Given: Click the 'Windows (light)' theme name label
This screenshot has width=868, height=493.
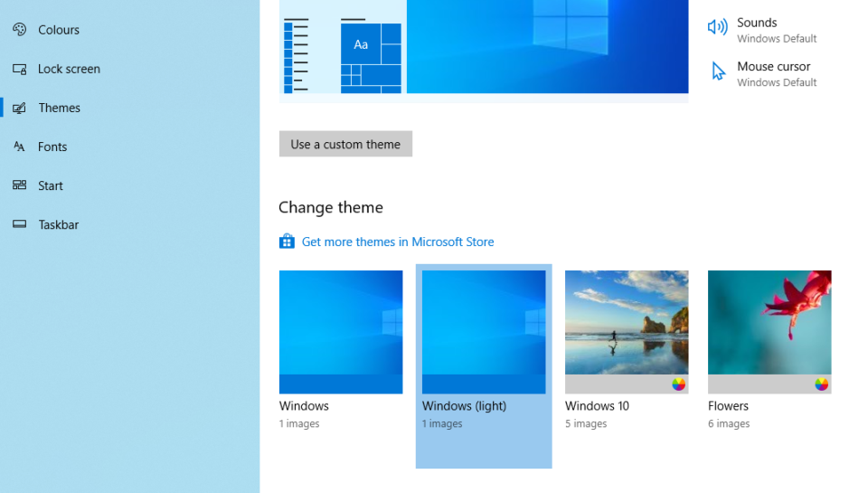Looking at the screenshot, I should [x=464, y=406].
